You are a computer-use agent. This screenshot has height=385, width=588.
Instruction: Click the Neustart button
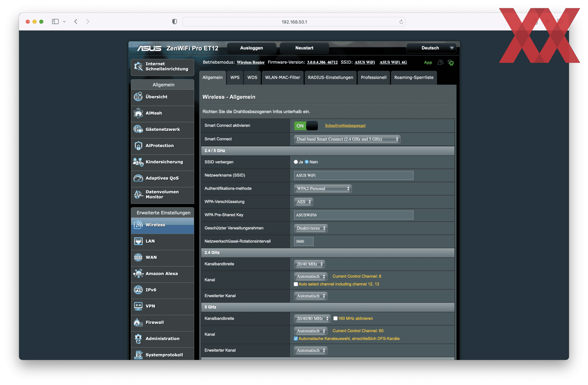(x=304, y=48)
